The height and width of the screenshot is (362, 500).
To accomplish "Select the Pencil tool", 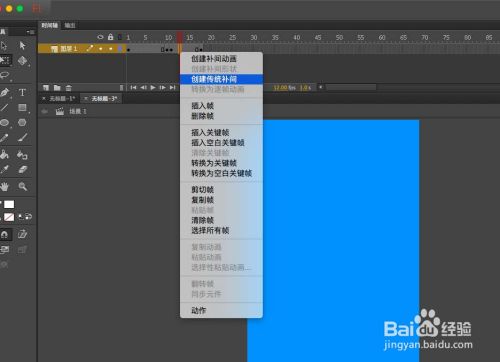I will (x=4, y=137).
